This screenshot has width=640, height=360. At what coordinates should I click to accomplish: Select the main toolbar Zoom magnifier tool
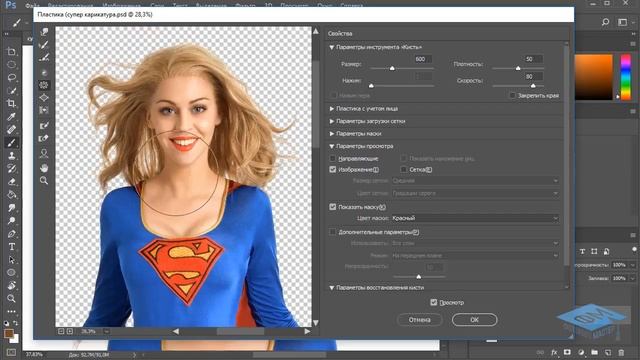[x=11, y=298]
